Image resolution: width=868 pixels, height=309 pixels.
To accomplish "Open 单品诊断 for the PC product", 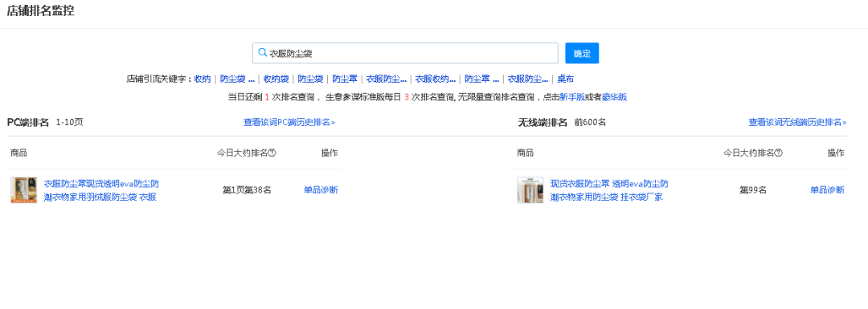I will coord(321,190).
